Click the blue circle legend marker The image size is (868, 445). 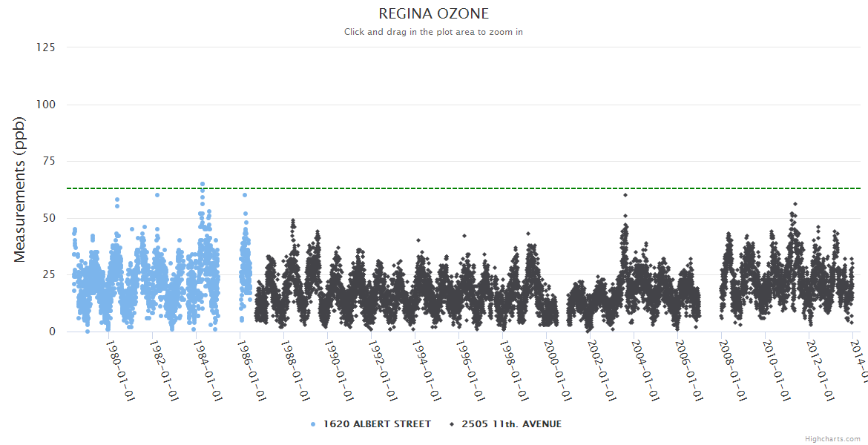(313, 424)
